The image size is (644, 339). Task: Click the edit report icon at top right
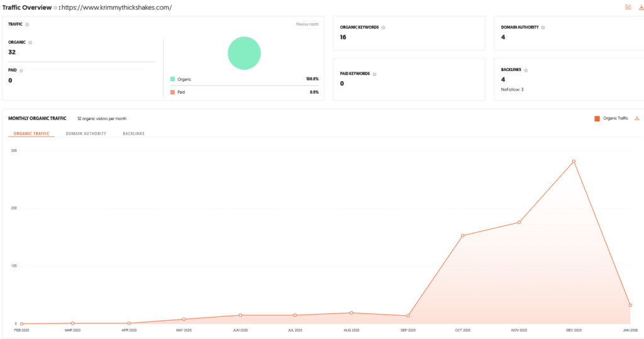click(628, 7)
